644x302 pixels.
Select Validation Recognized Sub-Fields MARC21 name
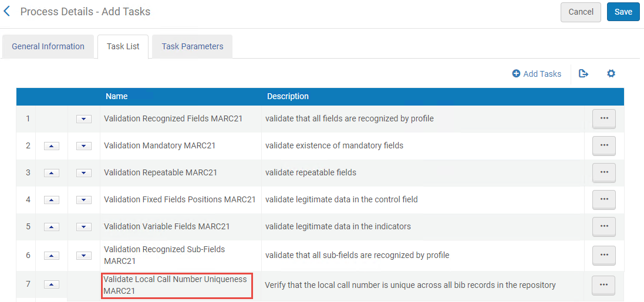coord(164,255)
